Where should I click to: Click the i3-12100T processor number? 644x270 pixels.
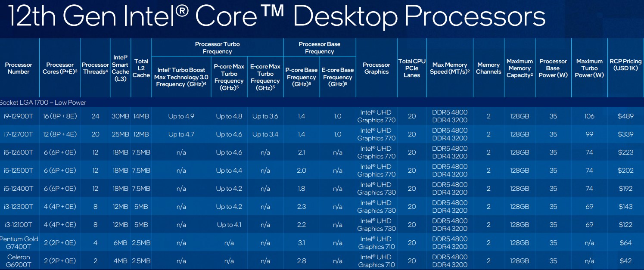pyautogui.click(x=19, y=224)
